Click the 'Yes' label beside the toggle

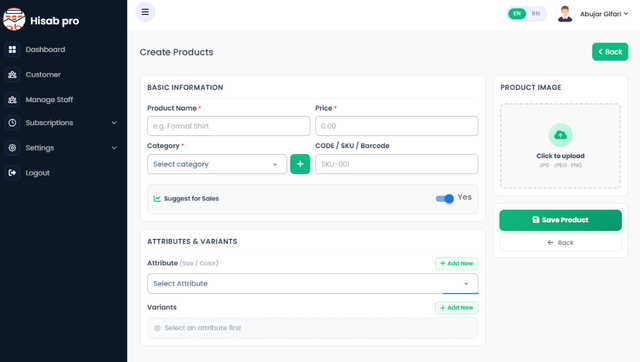point(464,197)
